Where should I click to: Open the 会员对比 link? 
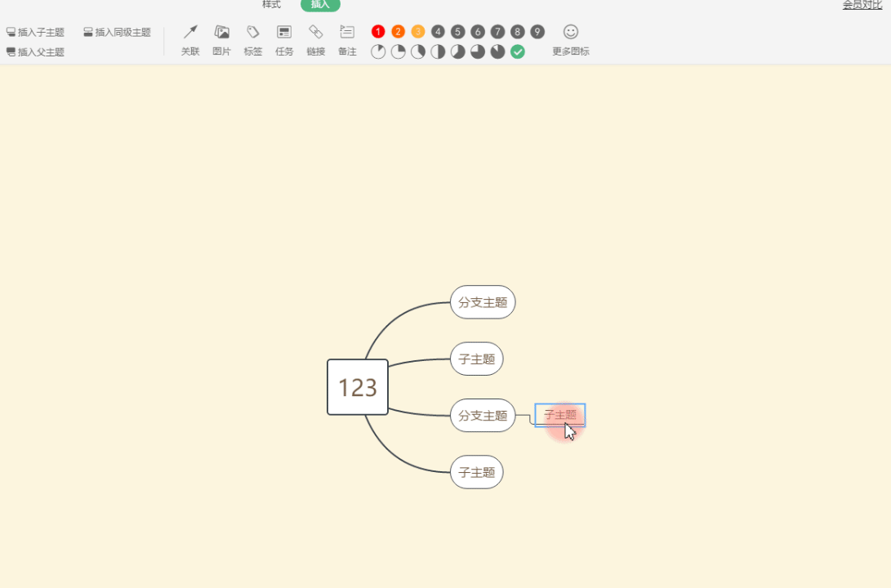click(862, 5)
